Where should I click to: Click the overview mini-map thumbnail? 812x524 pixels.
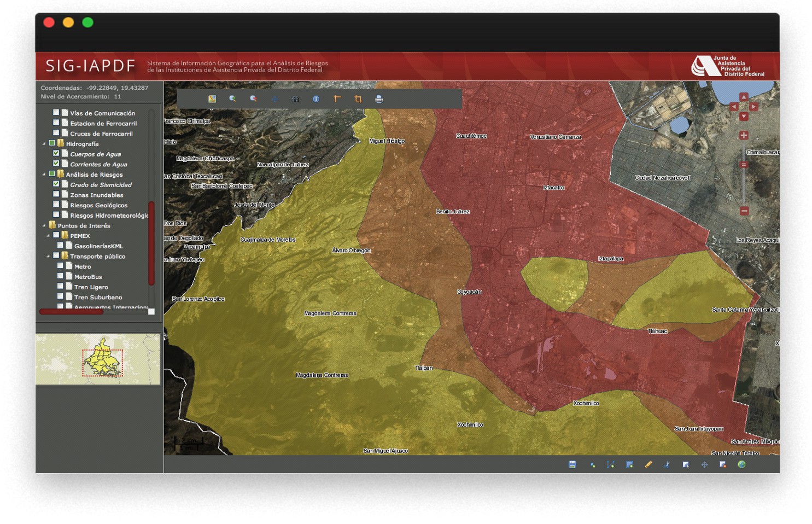(x=98, y=359)
